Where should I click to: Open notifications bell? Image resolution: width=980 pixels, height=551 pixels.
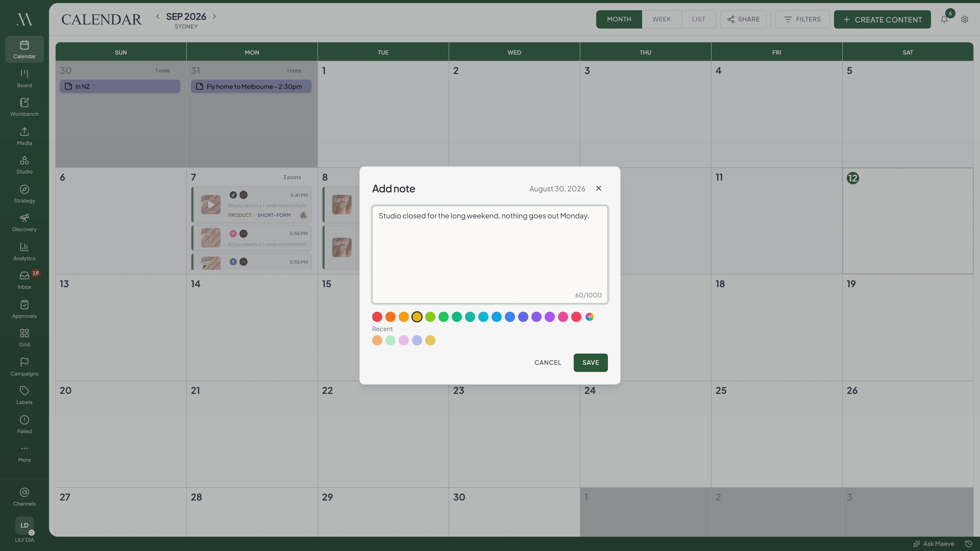[944, 19]
